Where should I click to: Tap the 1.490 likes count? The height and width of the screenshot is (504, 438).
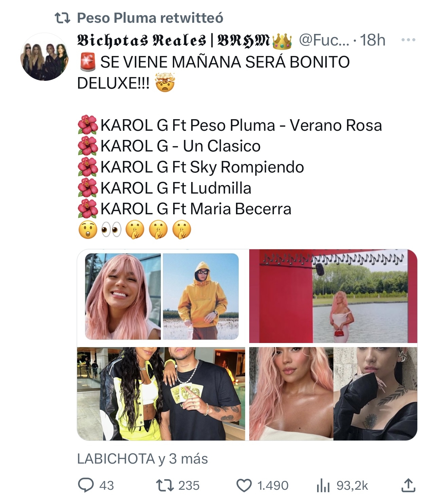click(273, 486)
